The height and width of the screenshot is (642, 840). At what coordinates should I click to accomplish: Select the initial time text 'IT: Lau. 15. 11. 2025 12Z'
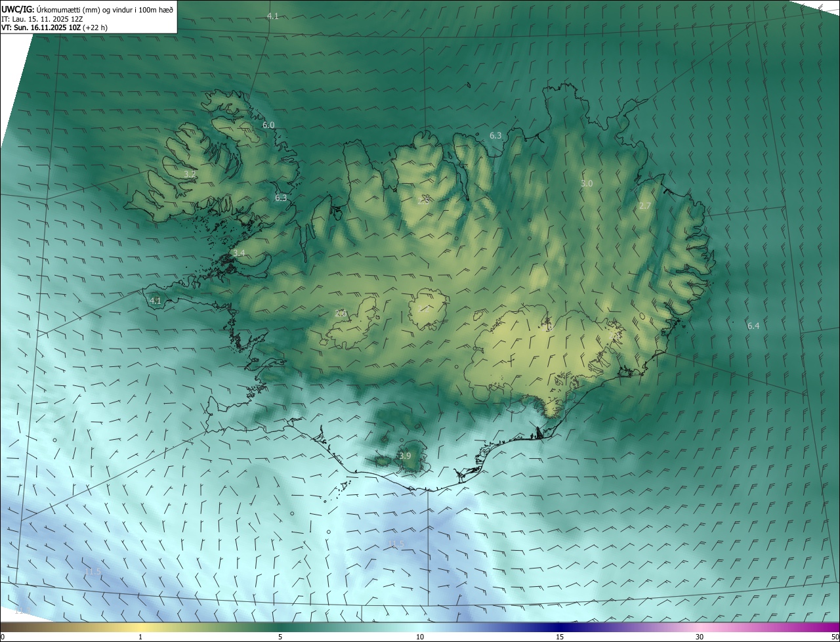[42, 18]
